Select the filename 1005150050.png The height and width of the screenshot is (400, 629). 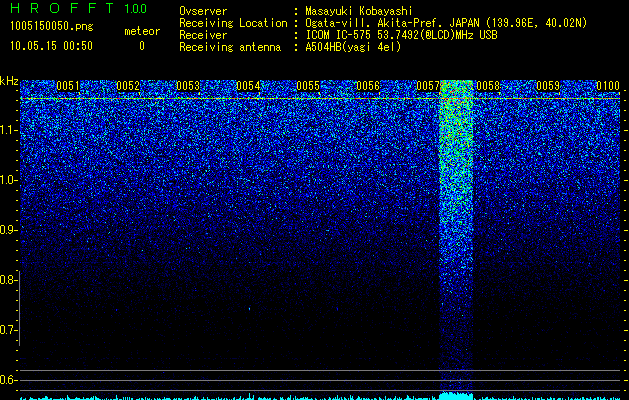coord(52,26)
